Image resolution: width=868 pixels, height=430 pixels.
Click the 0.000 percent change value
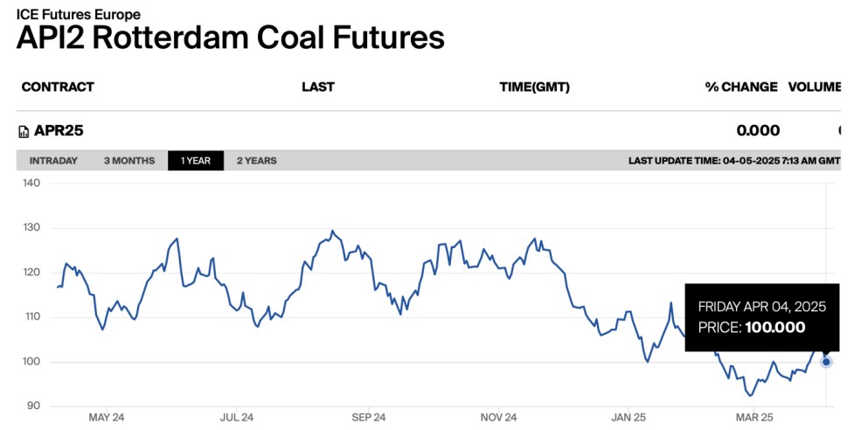click(x=758, y=131)
